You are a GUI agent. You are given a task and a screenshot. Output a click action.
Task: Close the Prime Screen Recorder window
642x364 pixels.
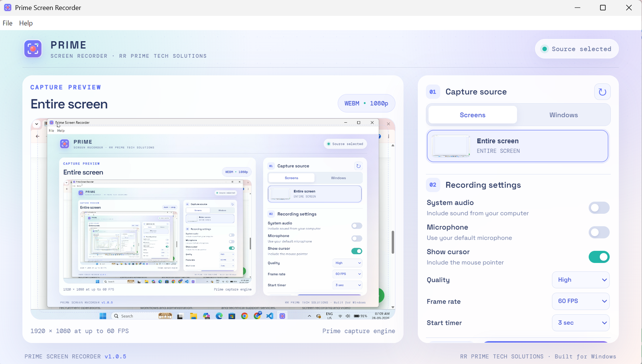[x=629, y=8]
